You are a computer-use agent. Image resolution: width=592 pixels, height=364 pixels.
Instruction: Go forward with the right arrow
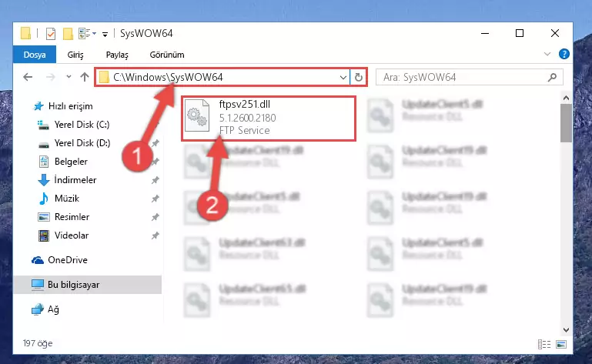coord(50,78)
